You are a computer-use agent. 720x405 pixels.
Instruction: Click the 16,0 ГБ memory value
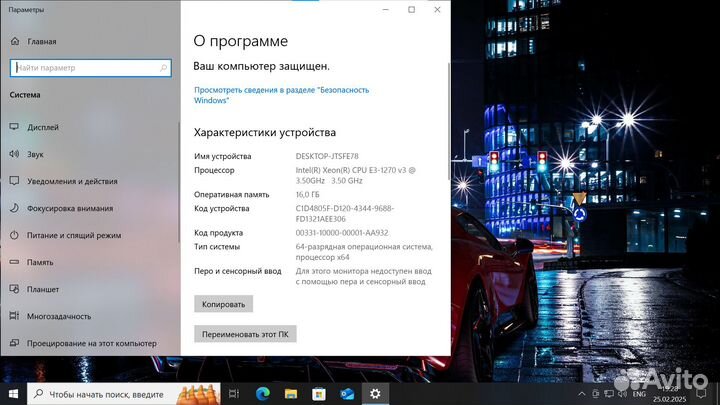click(x=308, y=195)
